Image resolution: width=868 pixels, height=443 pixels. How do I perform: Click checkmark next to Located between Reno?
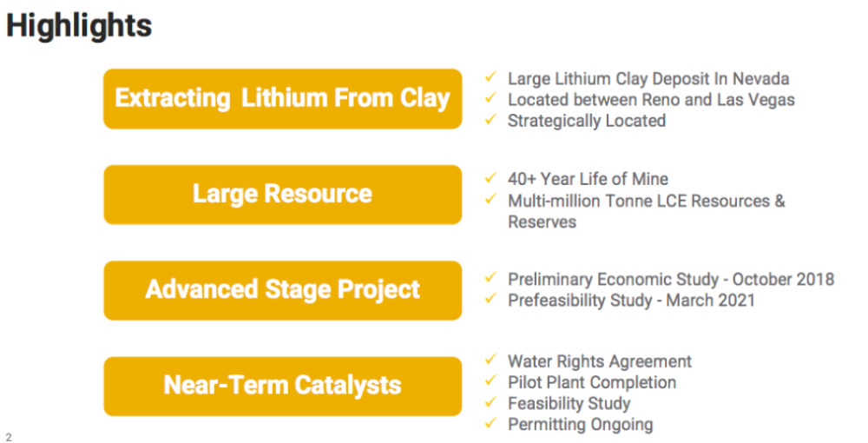click(x=490, y=98)
